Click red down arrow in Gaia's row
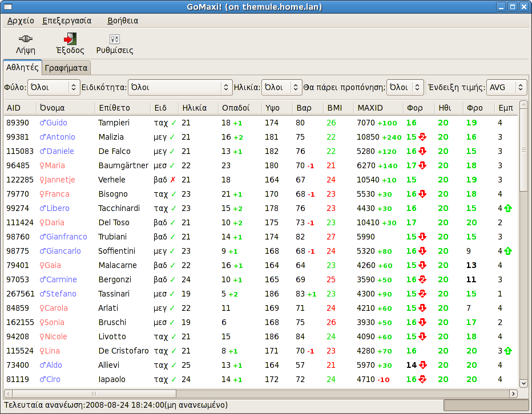 click(x=422, y=265)
